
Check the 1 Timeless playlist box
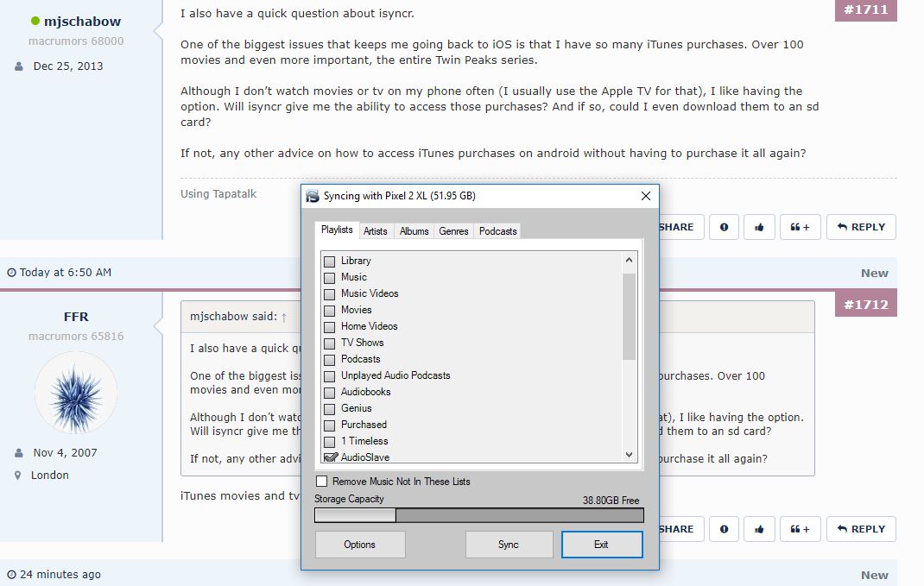point(329,442)
